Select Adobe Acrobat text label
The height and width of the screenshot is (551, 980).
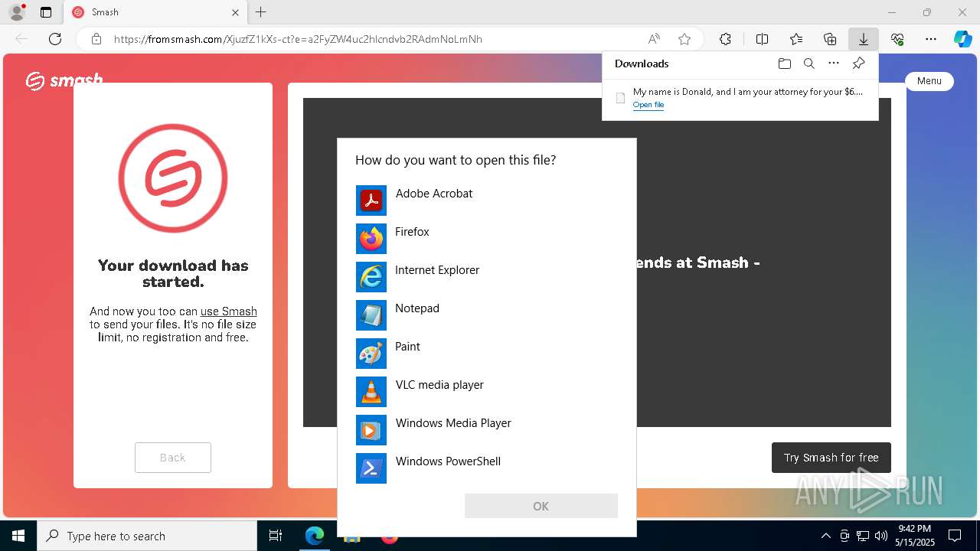click(434, 194)
